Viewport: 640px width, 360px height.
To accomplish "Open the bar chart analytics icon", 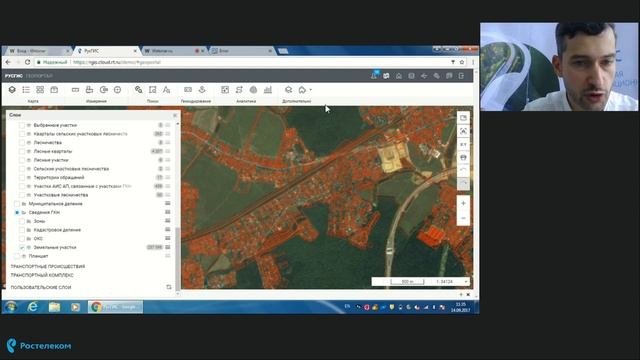I will [268, 90].
